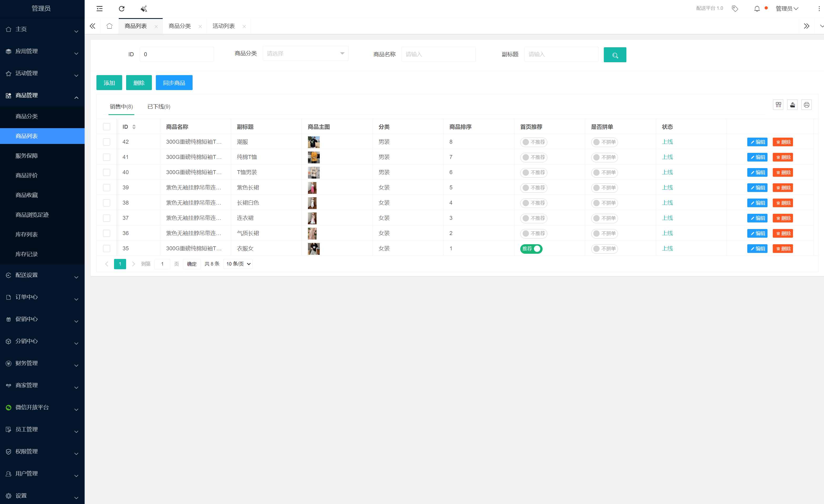Click the green search magnifier button

click(x=615, y=55)
